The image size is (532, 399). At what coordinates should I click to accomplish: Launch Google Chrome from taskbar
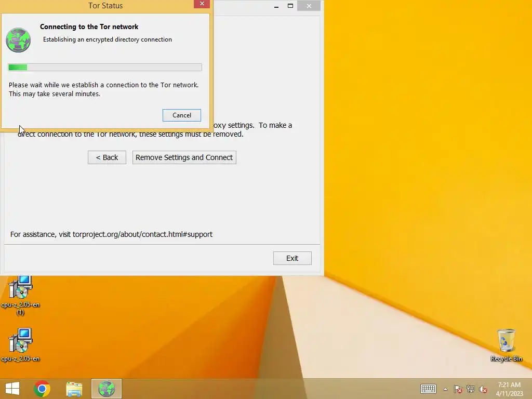click(42, 389)
